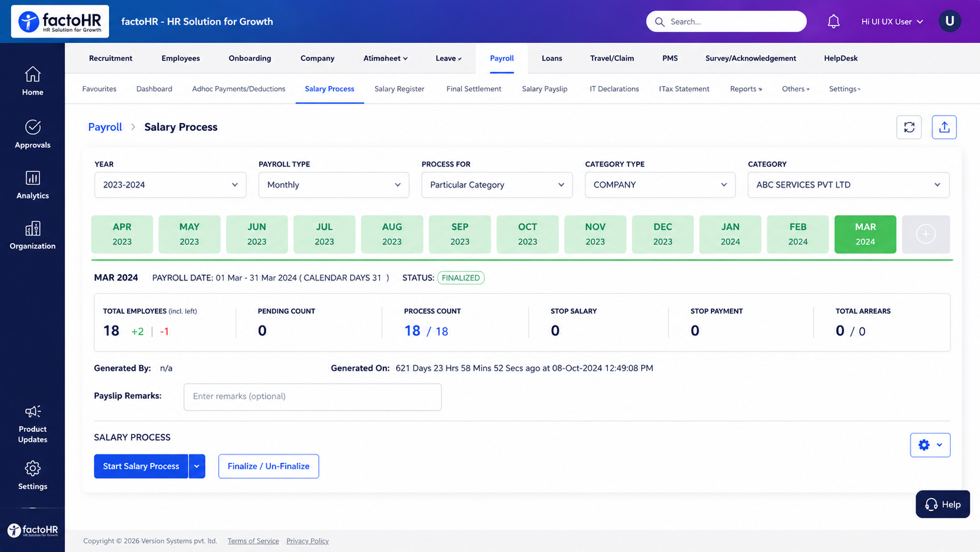The height and width of the screenshot is (552, 980).
Task: Open the Hi UI UX User menu
Action: coord(892,22)
